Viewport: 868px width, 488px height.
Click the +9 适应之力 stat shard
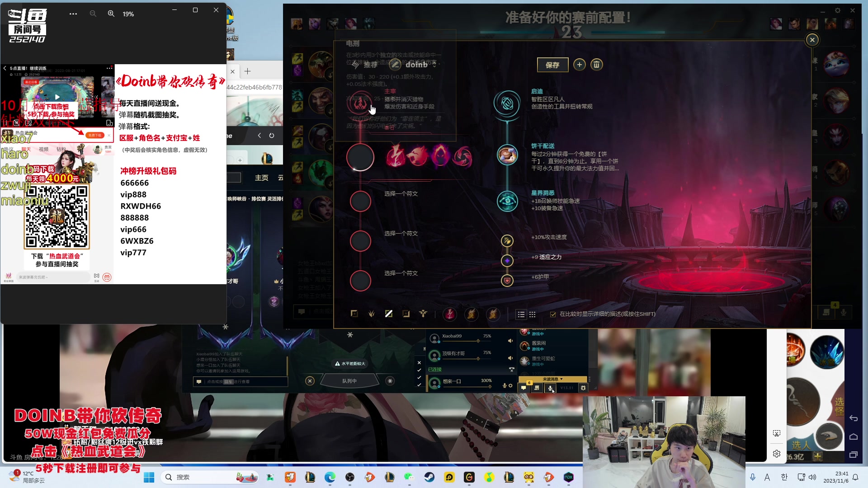(507, 261)
